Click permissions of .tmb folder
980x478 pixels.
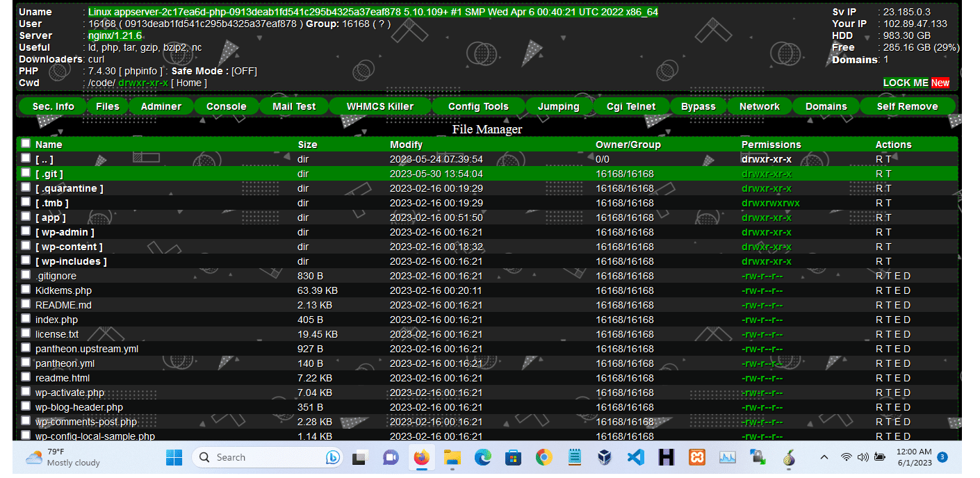coord(771,203)
